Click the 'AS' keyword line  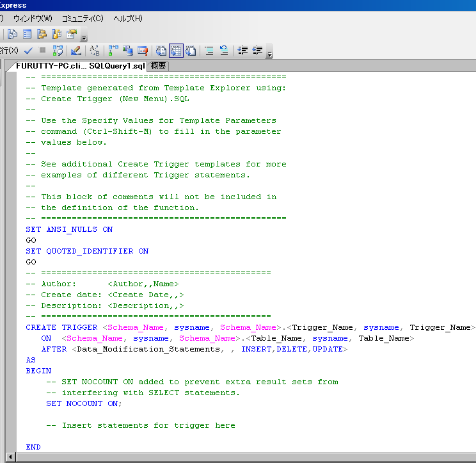31,360
